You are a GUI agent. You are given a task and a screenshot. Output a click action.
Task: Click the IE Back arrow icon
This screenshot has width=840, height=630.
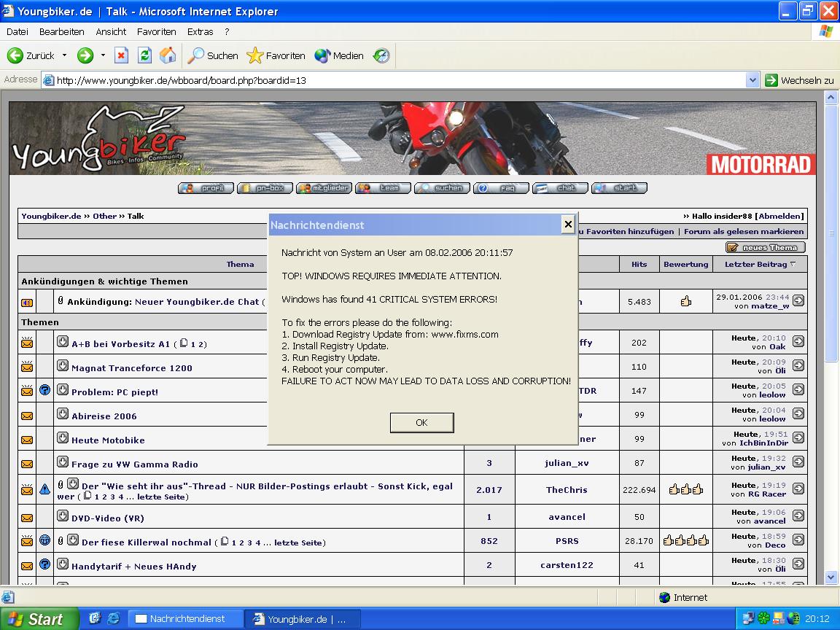coord(15,55)
